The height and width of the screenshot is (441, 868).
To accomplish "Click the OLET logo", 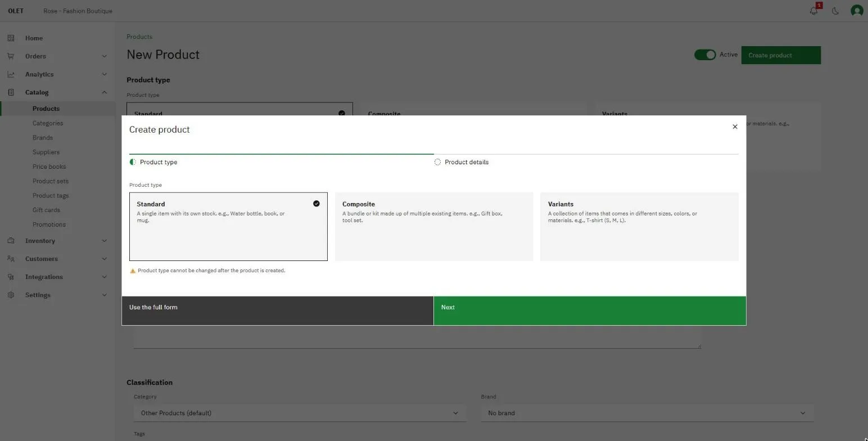I will pyautogui.click(x=16, y=11).
